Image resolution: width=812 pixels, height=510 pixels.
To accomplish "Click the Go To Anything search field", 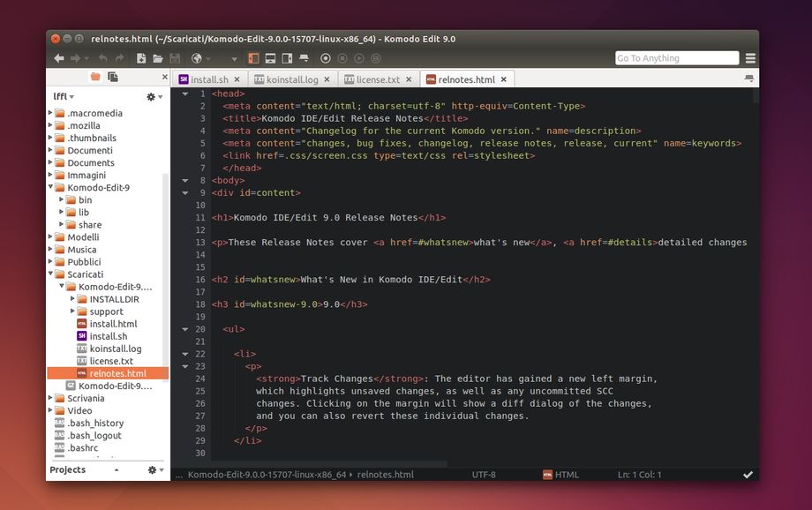I will (x=676, y=57).
